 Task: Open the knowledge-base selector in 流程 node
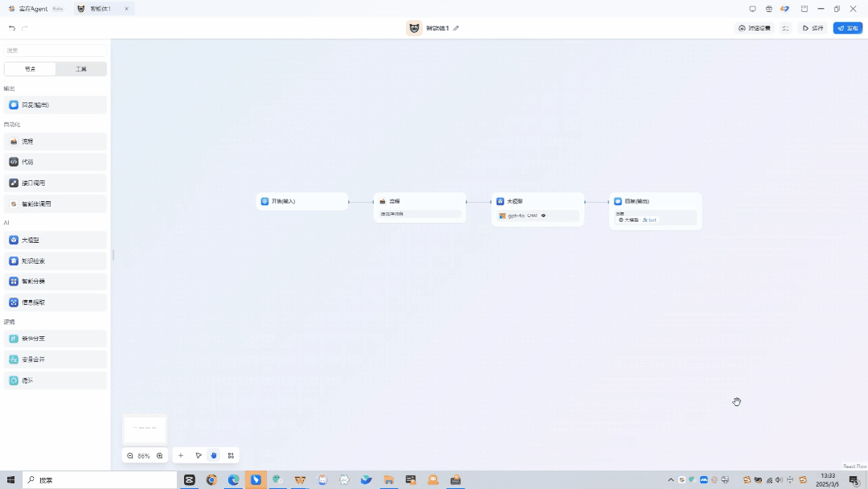420,215
